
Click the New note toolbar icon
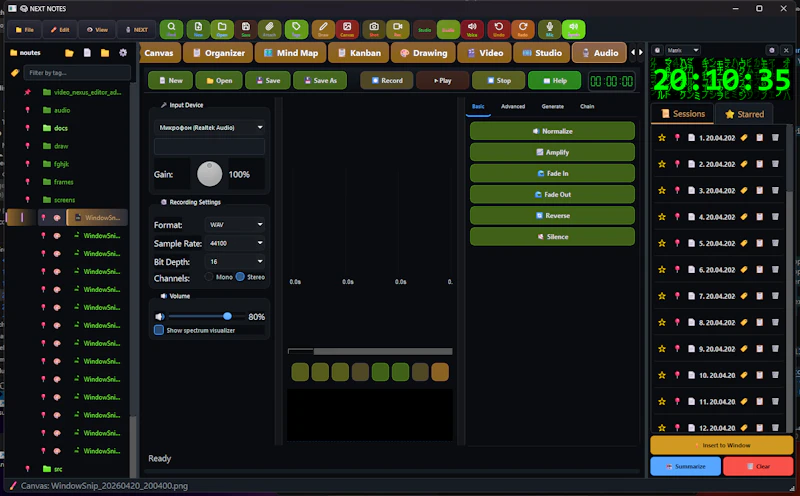[198, 29]
